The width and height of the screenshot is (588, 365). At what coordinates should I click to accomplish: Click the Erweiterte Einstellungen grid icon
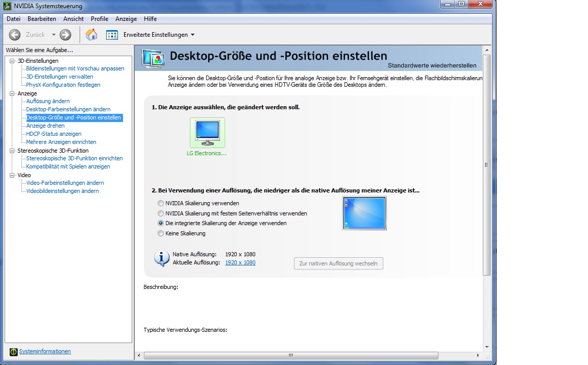112,35
